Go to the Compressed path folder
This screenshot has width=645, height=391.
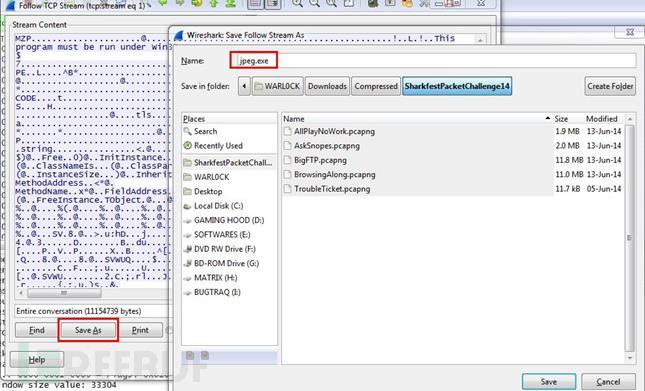coord(376,86)
